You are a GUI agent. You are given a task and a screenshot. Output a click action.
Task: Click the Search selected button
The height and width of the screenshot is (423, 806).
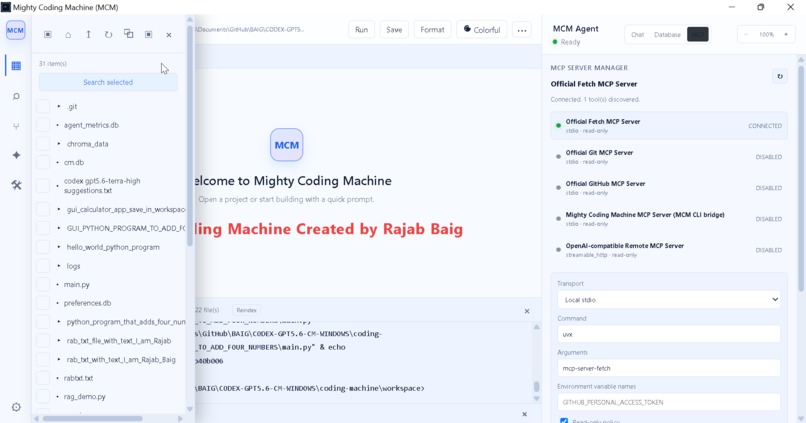(x=108, y=82)
